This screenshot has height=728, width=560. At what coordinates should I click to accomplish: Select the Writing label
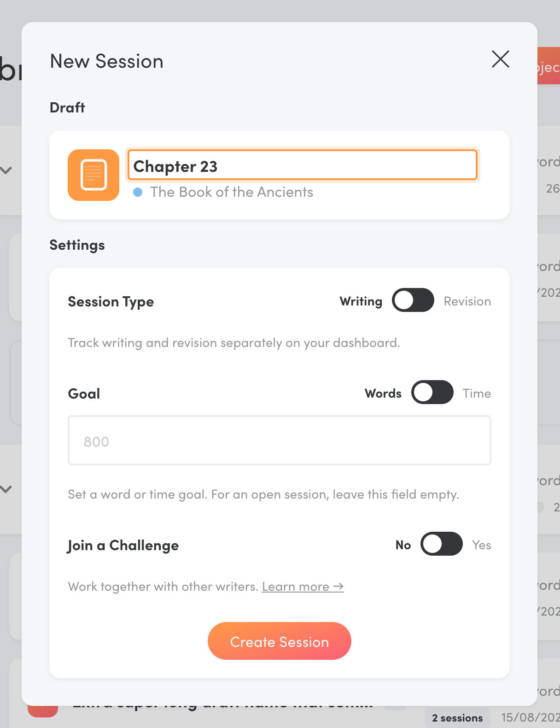click(x=361, y=301)
